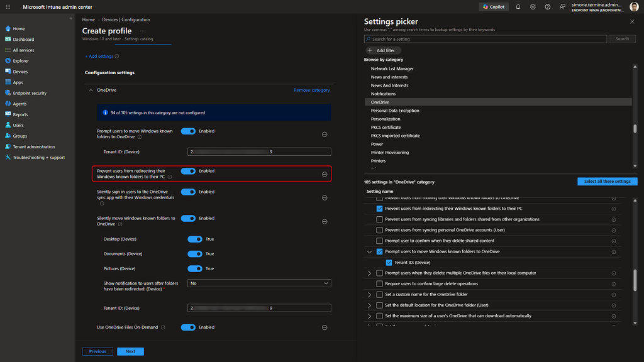Toggle the Documents (Device) switch
The width and height of the screenshot is (644, 362).
(195, 254)
